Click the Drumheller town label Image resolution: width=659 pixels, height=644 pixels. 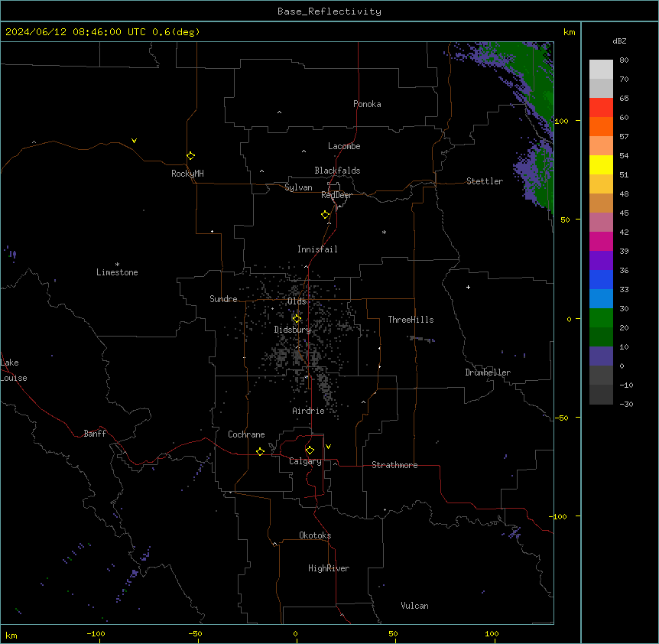(x=488, y=372)
